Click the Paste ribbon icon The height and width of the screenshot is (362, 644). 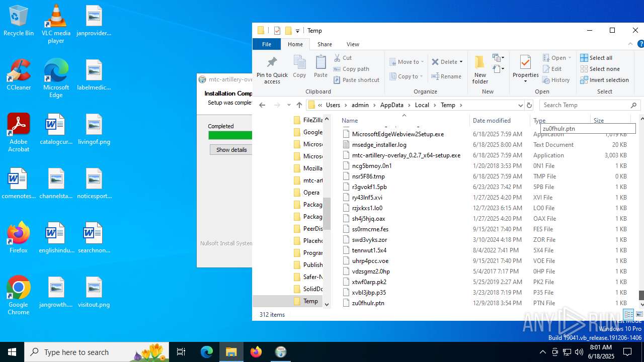[x=320, y=66]
